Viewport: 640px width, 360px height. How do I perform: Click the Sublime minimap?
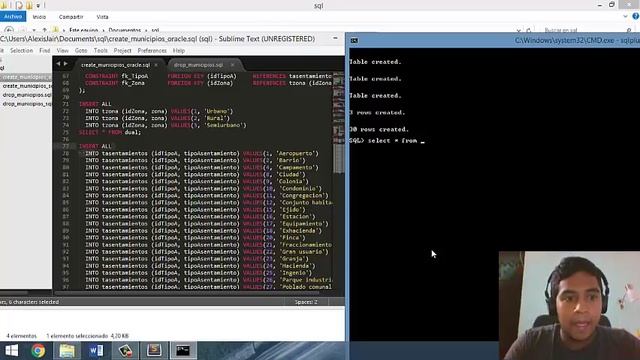pos(338,122)
